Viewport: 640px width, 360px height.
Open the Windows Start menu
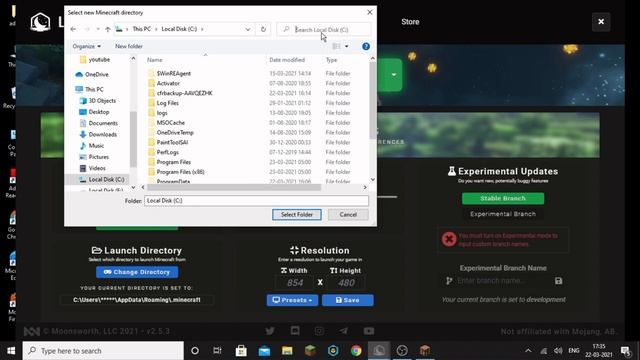11,351
